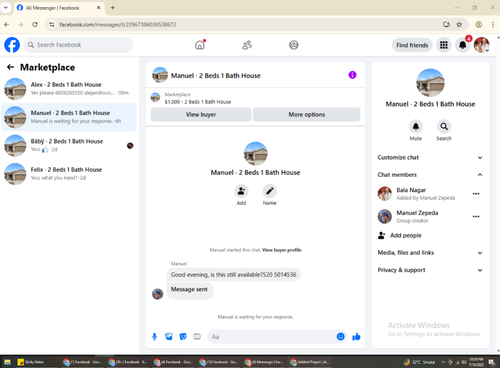
Task: Open Felix - 2 Beds 1 Bath House chat
Action: (69, 174)
